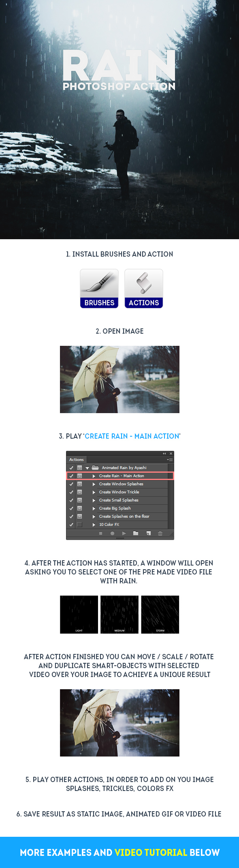Uncheck the Create Small Splashes checkmark
The image size is (239, 868).
click(x=71, y=500)
